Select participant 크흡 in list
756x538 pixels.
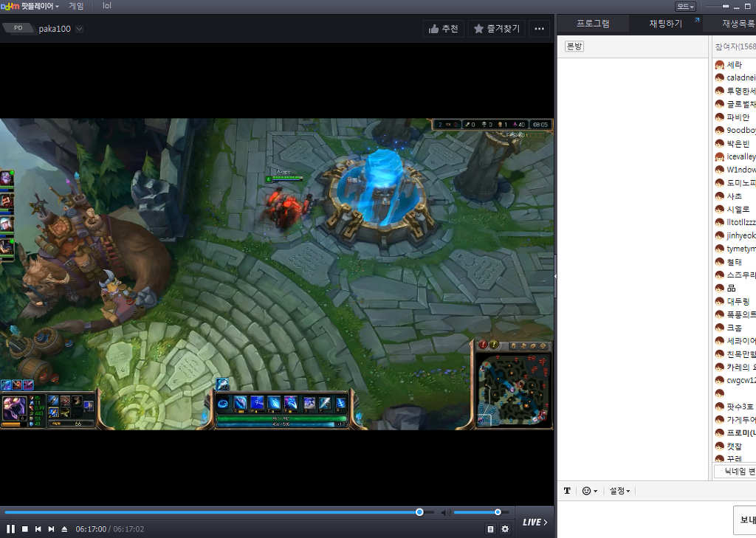click(x=735, y=328)
